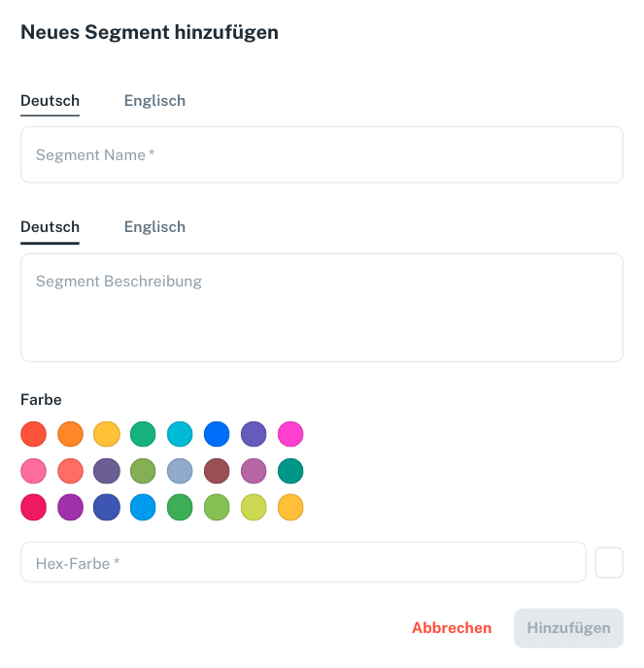Select the crimson color swatch
644x668 pixels.
(34, 507)
